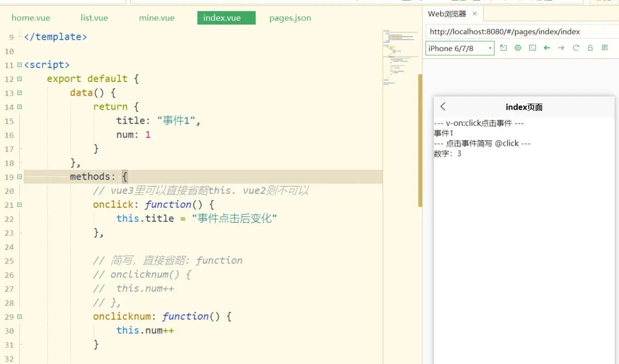Screen dimensions: 619x364
Task: Open the pages.json tab
Action: coord(290,18)
